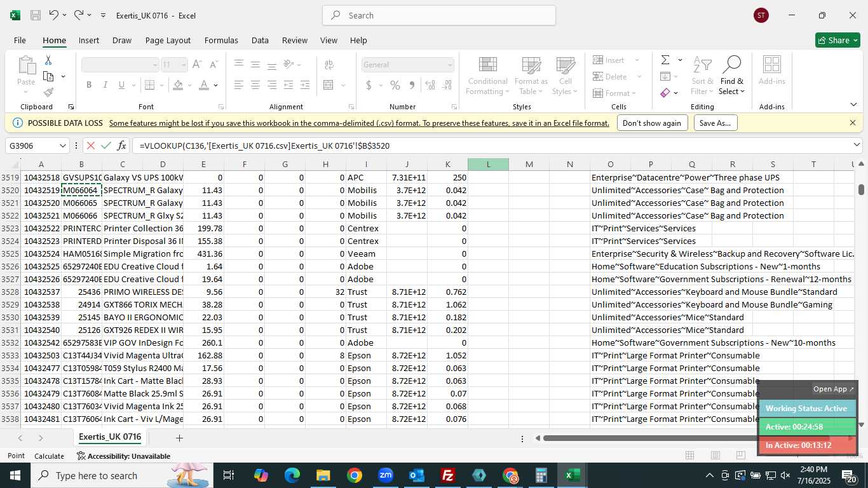The image size is (868, 488).
Task: Click the Clear eraser icon in Editing
Action: pos(665,93)
